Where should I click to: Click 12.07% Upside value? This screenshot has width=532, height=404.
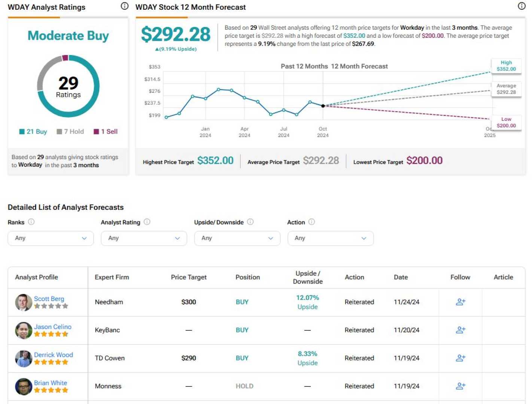[307, 302]
